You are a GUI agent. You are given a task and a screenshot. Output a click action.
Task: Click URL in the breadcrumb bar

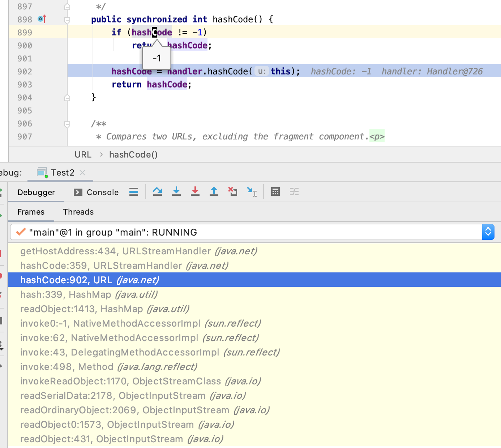pyautogui.click(x=83, y=155)
